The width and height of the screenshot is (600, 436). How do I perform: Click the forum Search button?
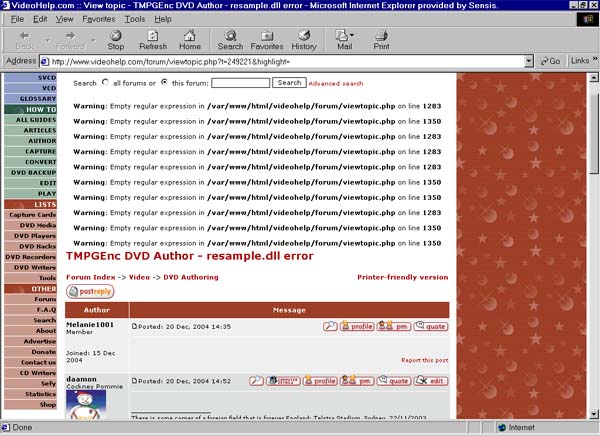click(289, 83)
